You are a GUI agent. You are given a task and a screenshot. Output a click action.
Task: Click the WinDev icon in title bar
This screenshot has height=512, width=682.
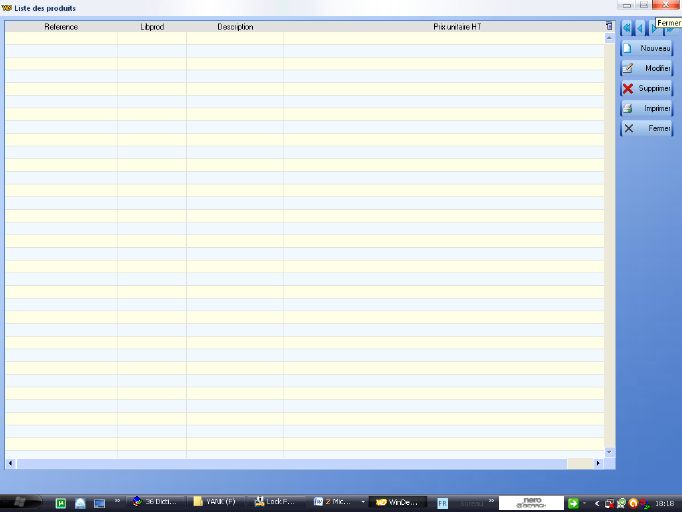point(7,8)
